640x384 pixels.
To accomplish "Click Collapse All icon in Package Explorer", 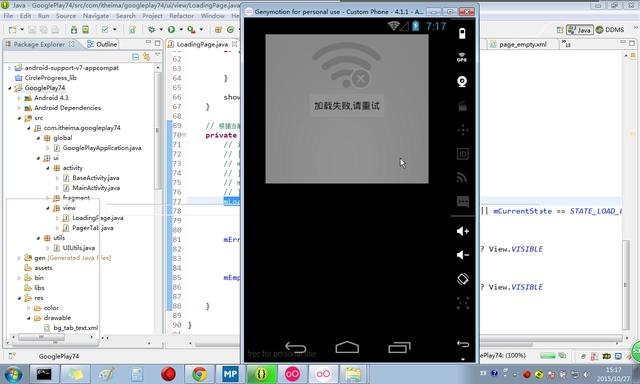I will pos(136,57).
